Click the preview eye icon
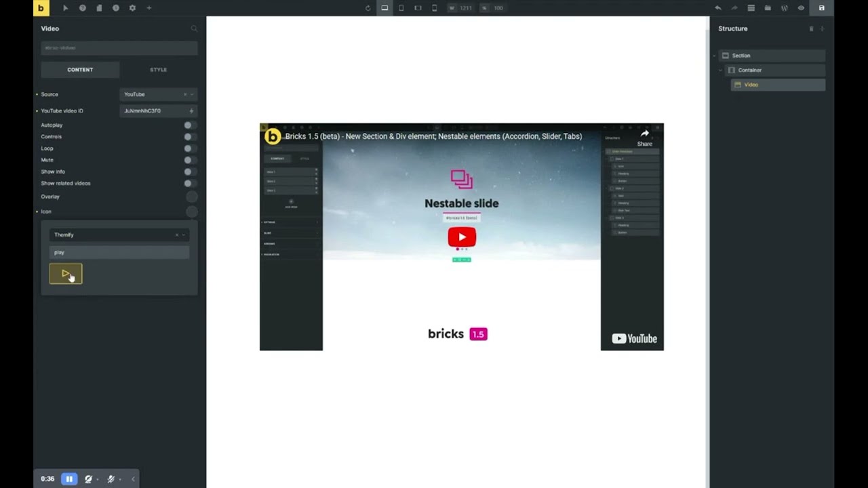 pyautogui.click(x=801, y=8)
